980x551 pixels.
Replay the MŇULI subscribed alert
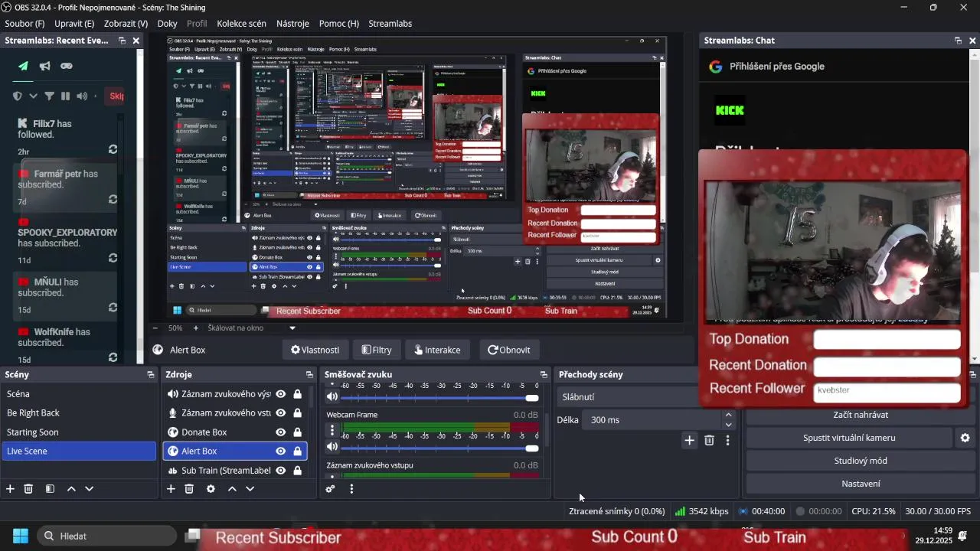point(113,308)
